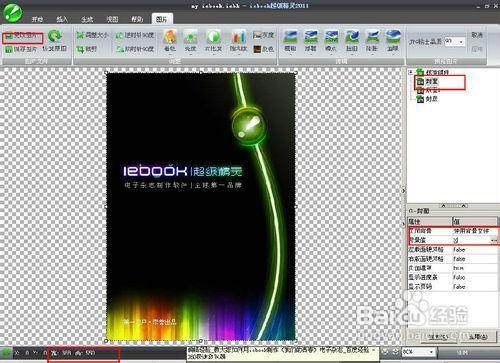The width and height of the screenshot is (500, 363).
Task: Click the iebook cover image on canvas
Action: click(201, 207)
